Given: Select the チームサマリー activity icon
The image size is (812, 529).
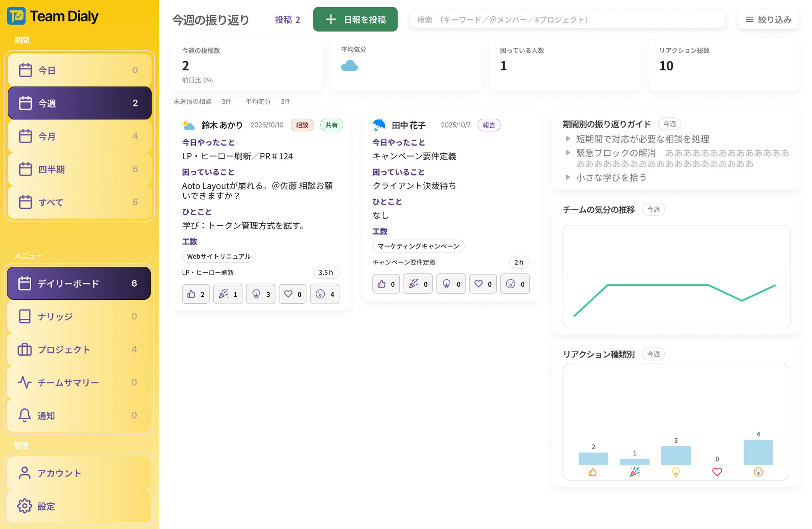Looking at the screenshot, I should (24, 382).
